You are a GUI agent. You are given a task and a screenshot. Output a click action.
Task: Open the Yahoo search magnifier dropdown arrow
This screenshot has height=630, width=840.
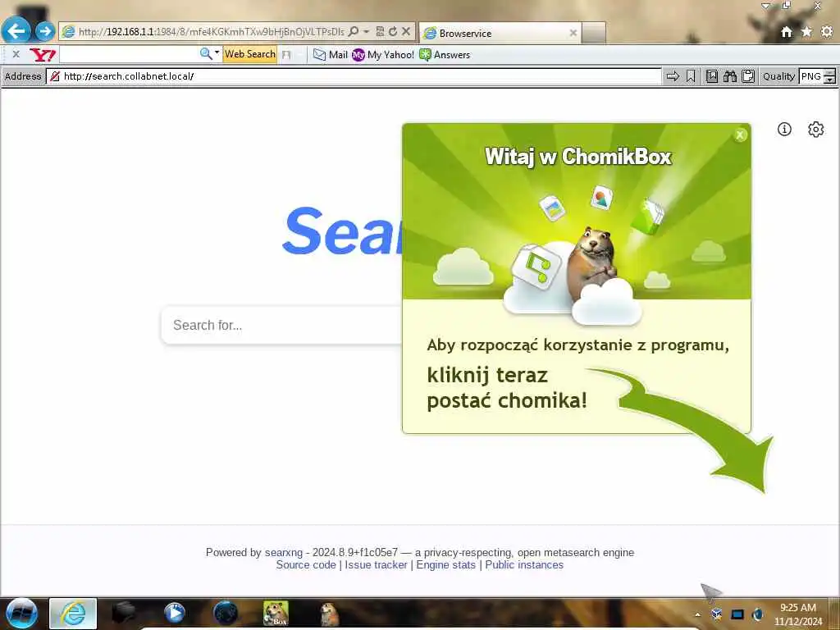(x=217, y=52)
